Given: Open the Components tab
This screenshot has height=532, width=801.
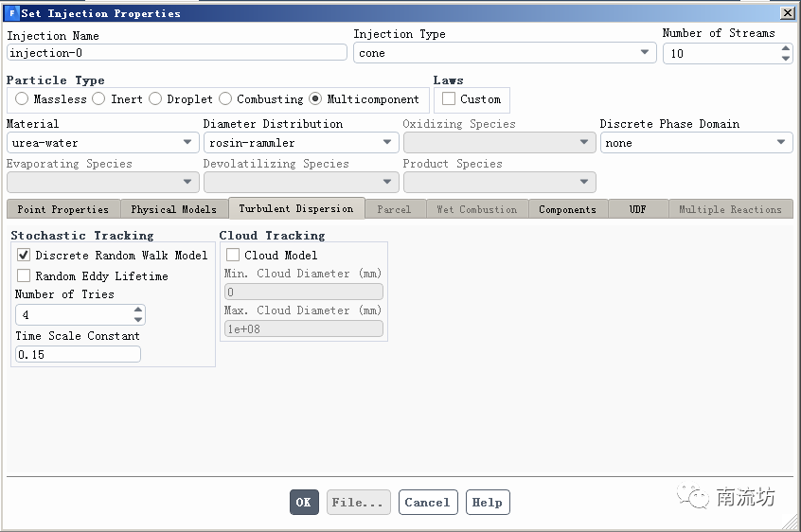Looking at the screenshot, I should (567, 209).
